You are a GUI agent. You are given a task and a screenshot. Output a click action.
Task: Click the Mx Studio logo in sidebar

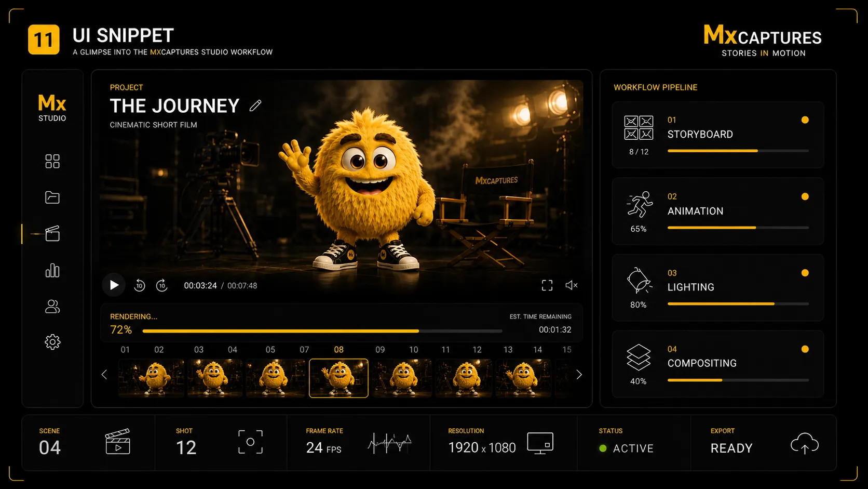52,108
